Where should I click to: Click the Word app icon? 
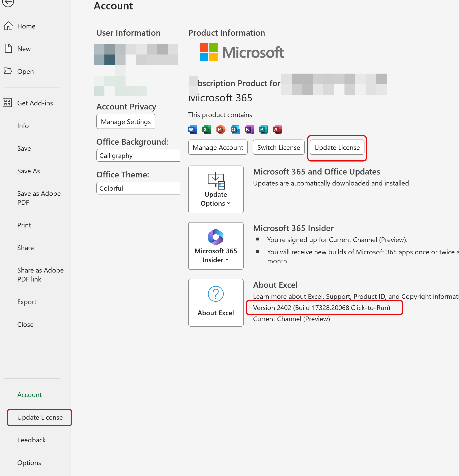[x=192, y=129]
